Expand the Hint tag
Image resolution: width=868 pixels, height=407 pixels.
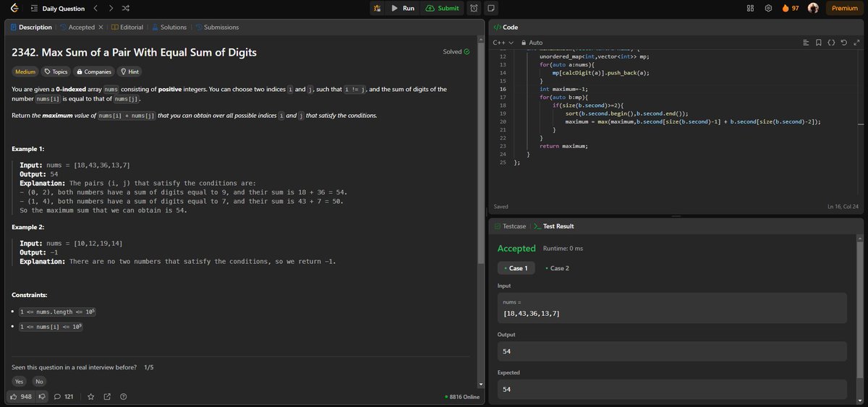pos(129,72)
